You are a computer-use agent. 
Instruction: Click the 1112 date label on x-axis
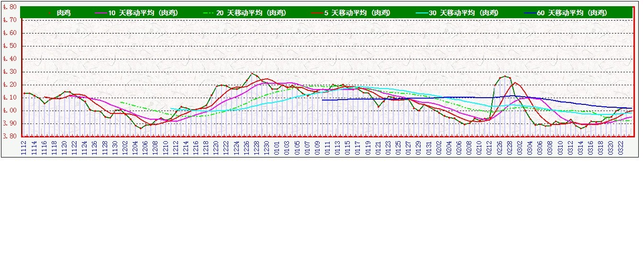[24, 146]
